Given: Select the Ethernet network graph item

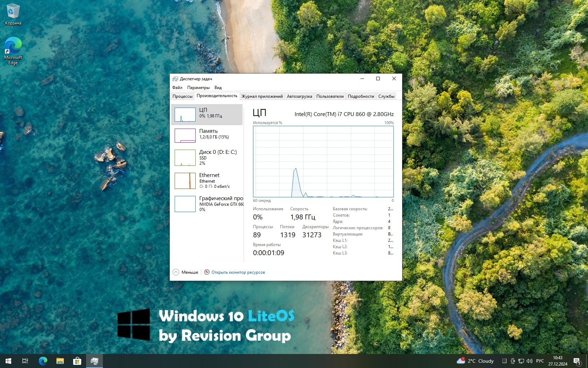Looking at the screenshot, I should point(207,180).
